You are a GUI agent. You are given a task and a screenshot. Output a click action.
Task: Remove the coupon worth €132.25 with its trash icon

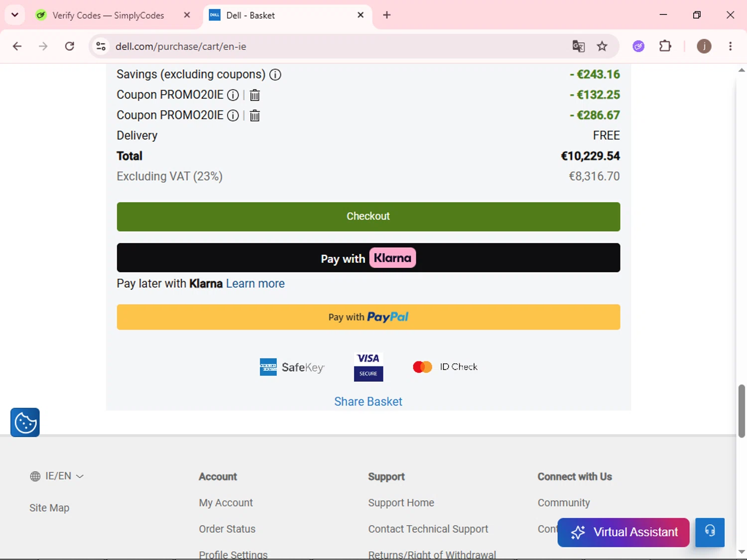click(x=254, y=95)
